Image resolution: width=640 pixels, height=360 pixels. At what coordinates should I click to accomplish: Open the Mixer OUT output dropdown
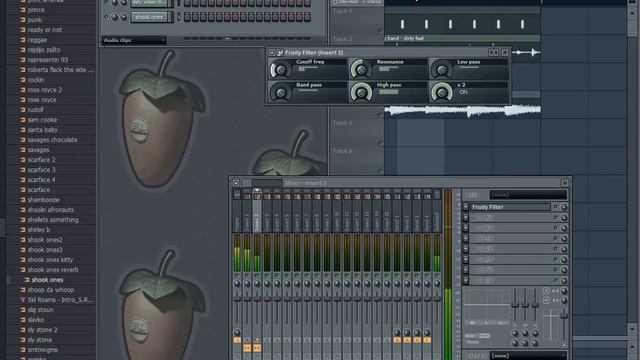coord(529,356)
